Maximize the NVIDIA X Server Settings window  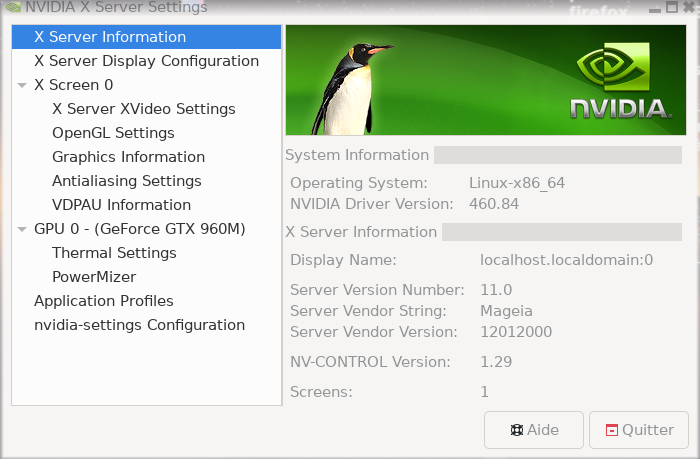tap(672, 7)
